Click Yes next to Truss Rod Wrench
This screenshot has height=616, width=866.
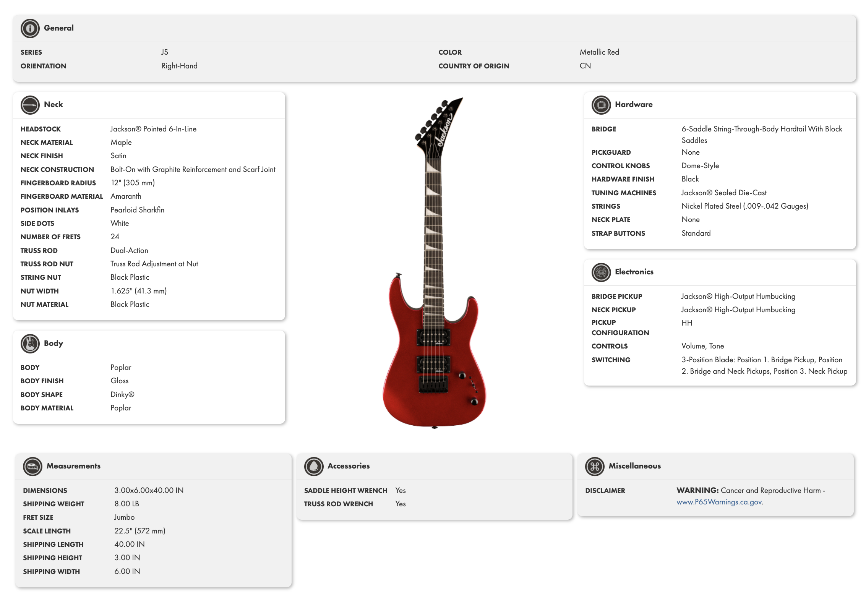[401, 504]
